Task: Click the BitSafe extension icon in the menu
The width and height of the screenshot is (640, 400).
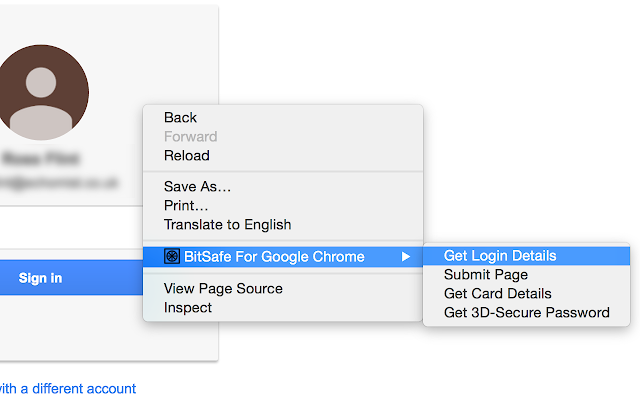Action: 172,257
